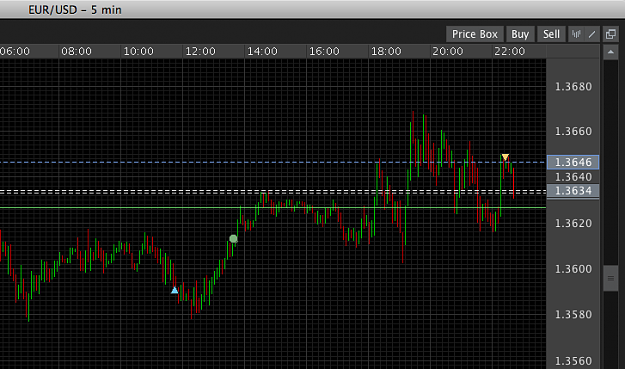Click the 12:00 time axis label
The image size is (625, 369).
coord(200,51)
